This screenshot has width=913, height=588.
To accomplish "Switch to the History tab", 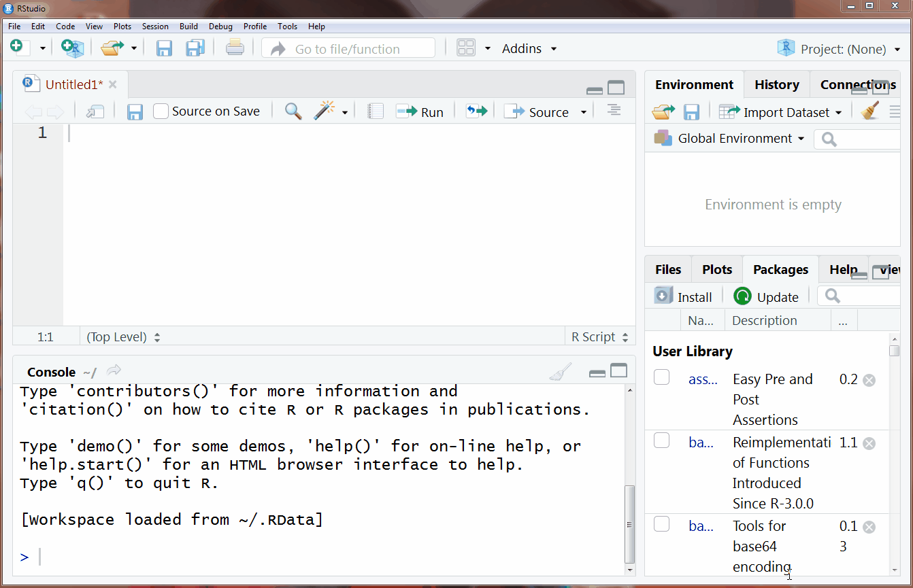I will click(x=777, y=84).
